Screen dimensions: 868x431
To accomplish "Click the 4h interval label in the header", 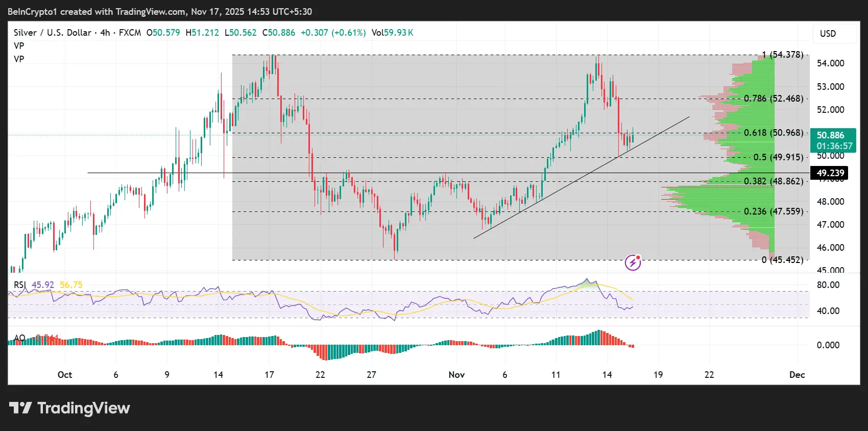I will click(x=105, y=33).
